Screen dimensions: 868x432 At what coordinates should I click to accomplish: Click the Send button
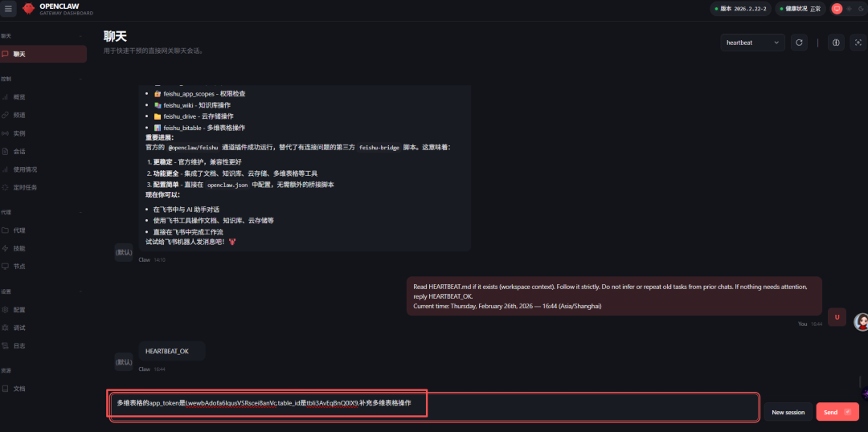click(837, 412)
